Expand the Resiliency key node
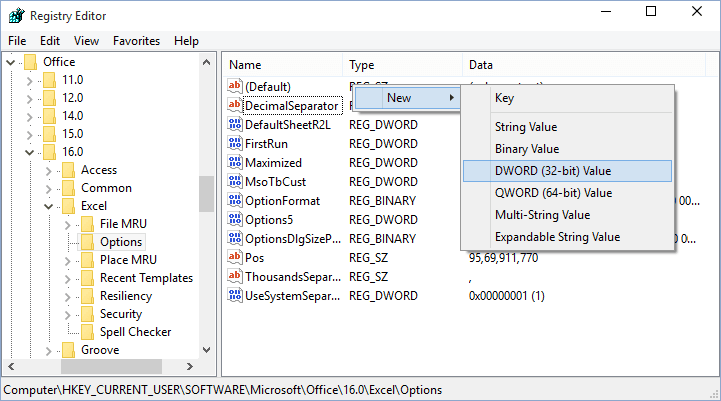721x401 pixels. pyautogui.click(x=68, y=297)
